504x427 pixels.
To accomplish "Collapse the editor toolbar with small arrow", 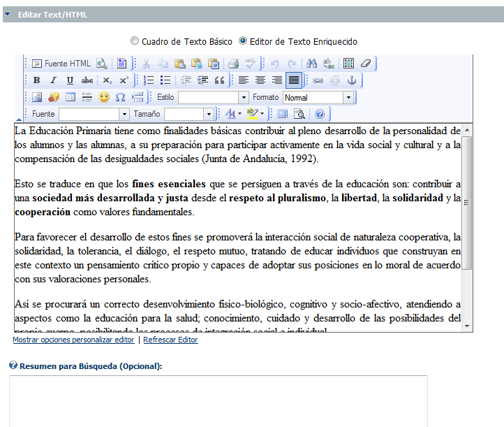I will 19,120.
